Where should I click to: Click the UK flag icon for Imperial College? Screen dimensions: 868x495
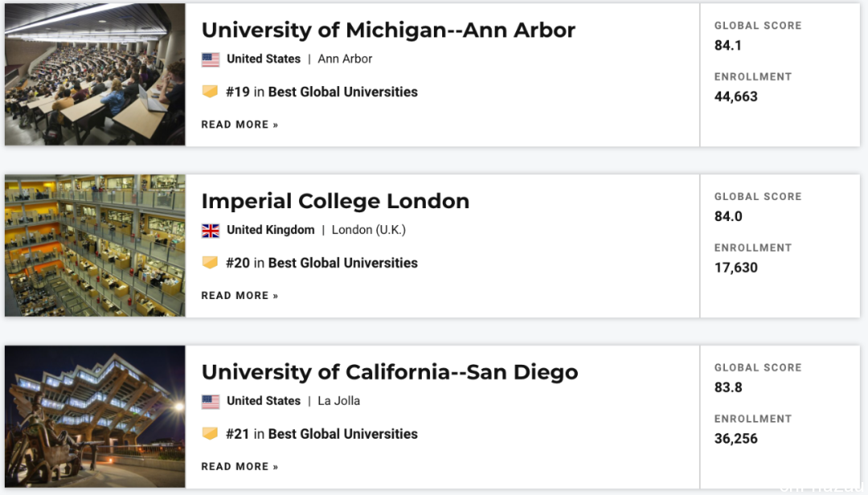[211, 231]
